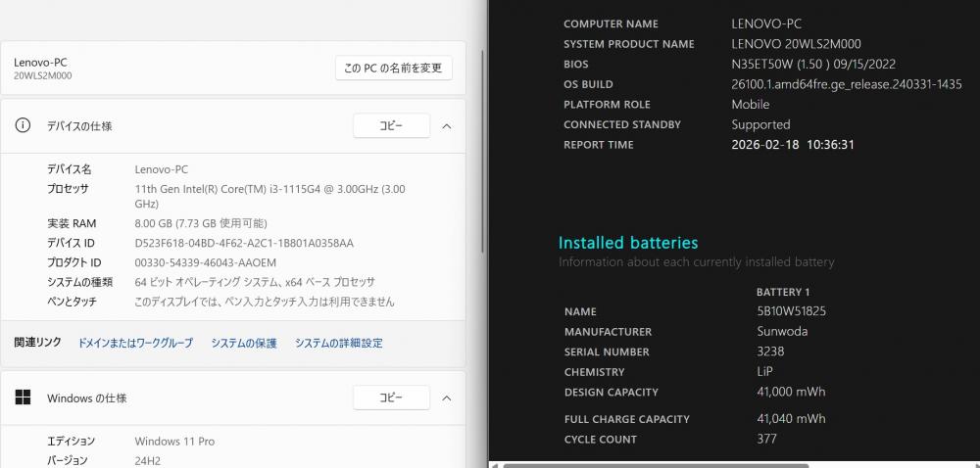This screenshot has height=468, width=980.
Task: Copy Windows specifications with コピー button
Action: (x=391, y=398)
